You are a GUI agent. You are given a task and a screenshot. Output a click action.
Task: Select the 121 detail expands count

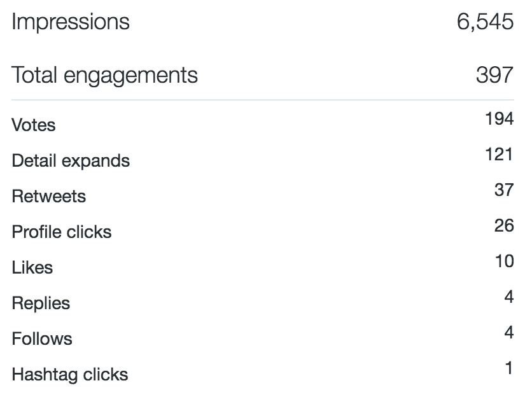(x=499, y=155)
